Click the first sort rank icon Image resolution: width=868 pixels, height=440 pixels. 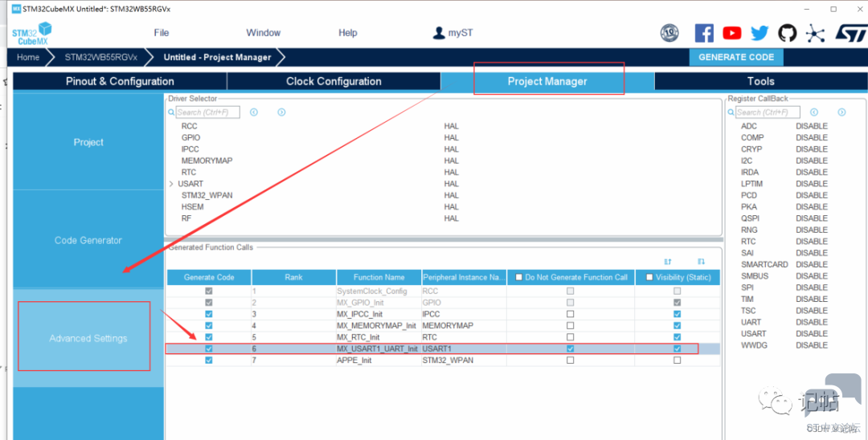[667, 262]
